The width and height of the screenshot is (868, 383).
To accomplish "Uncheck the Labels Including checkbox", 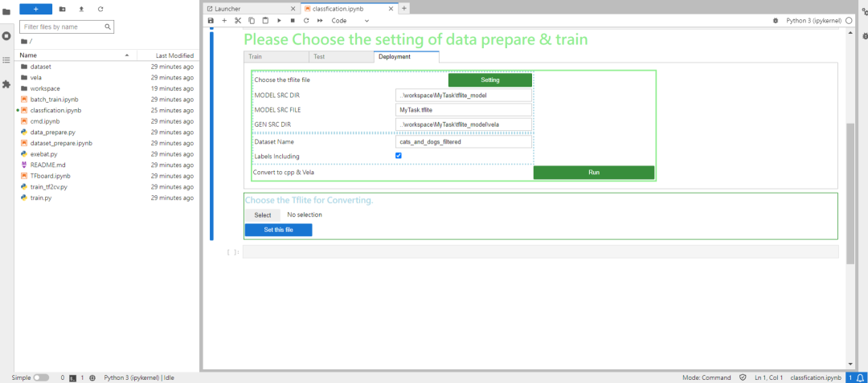I will click(399, 156).
